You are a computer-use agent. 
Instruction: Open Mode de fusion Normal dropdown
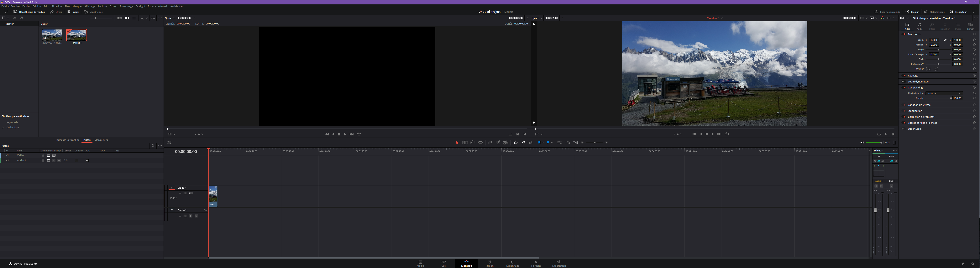(944, 93)
